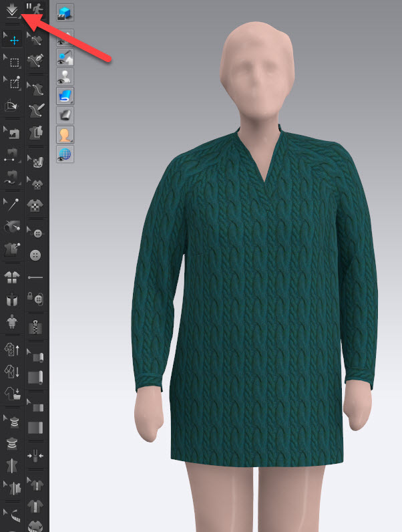Image resolution: width=402 pixels, height=532 pixels.
Task: Click the shirt with overlapping pattern icon
Action: coord(35,133)
